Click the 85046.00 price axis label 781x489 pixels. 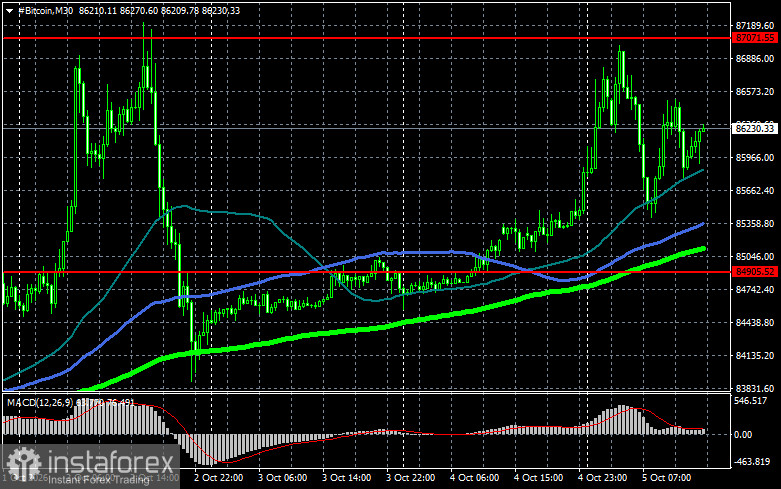point(755,256)
